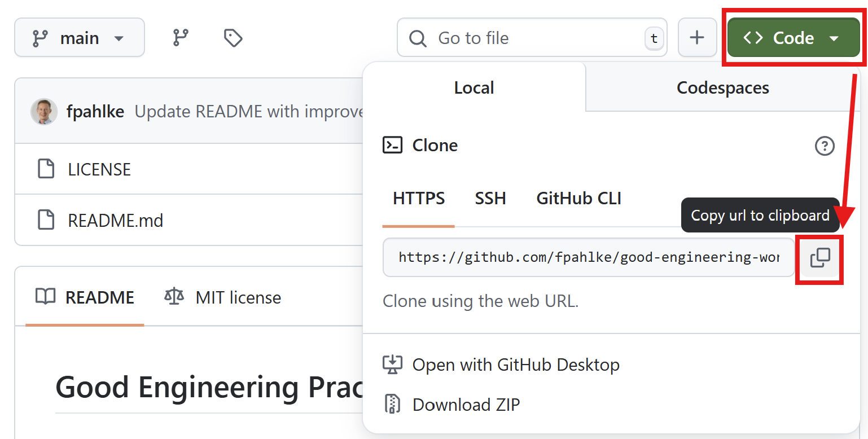
Task: Switch to the Codespaces tab
Action: (x=722, y=88)
